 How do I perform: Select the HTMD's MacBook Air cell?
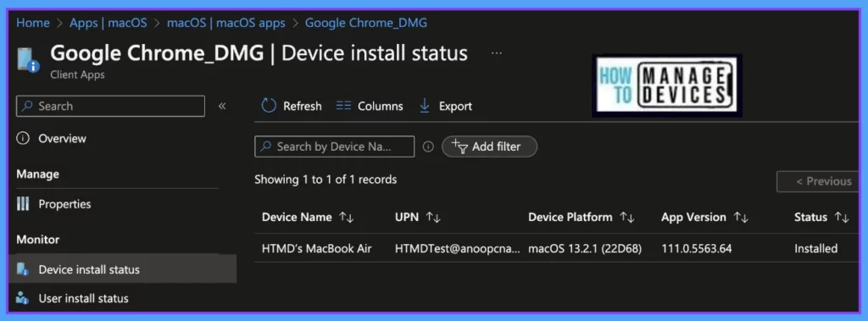click(317, 249)
